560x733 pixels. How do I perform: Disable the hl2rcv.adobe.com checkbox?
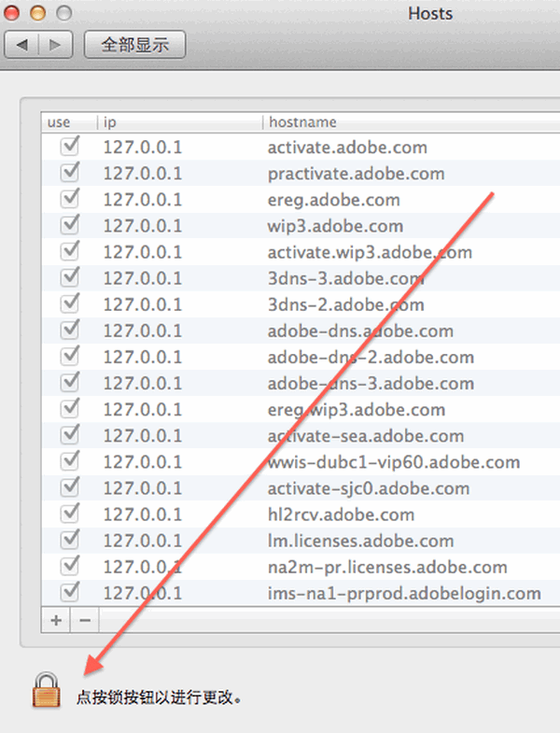[x=70, y=514]
